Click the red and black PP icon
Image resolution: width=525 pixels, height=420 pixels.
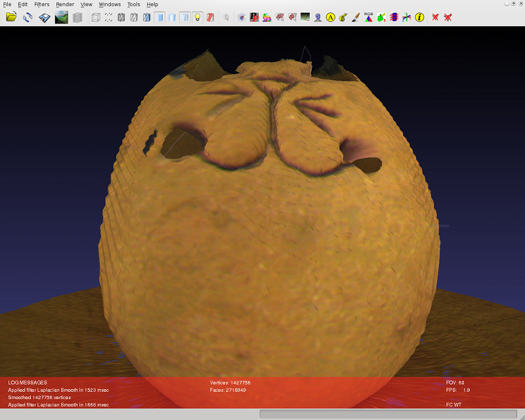[x=255, y=17]
